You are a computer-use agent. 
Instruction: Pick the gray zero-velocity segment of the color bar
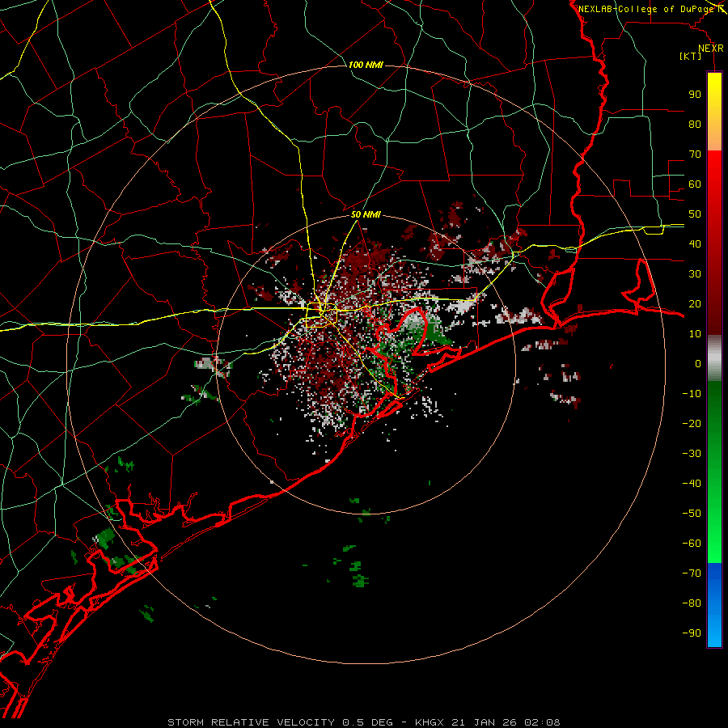[x=714, y=358]
